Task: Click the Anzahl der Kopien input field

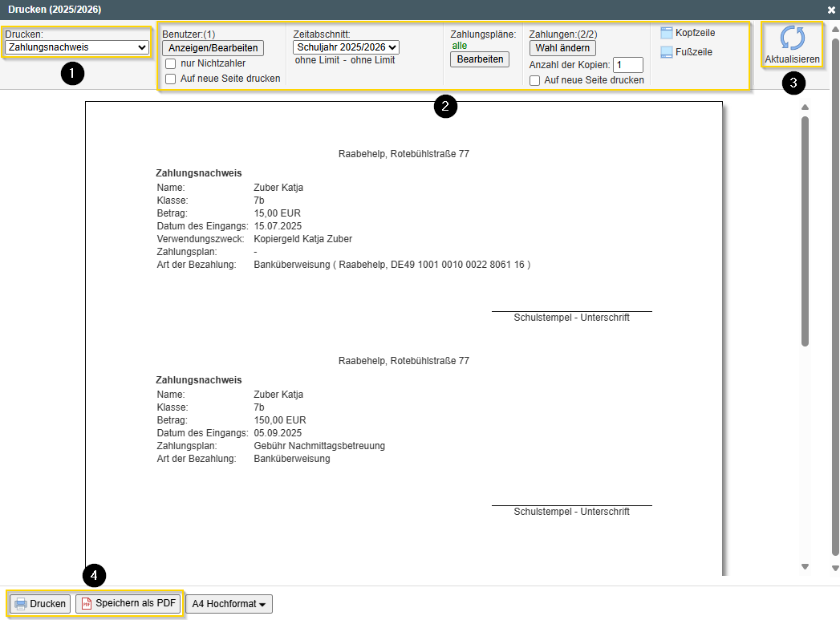Action: click(627, 65)
